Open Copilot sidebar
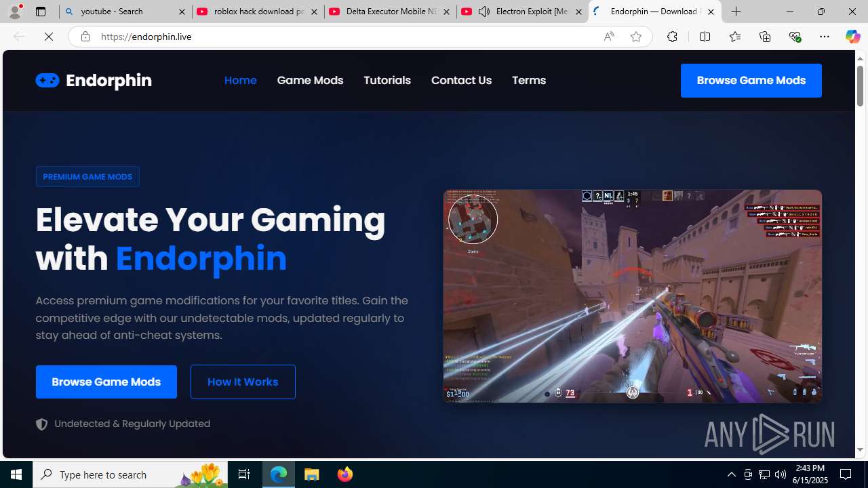868x488 pixels. point(852,37)
